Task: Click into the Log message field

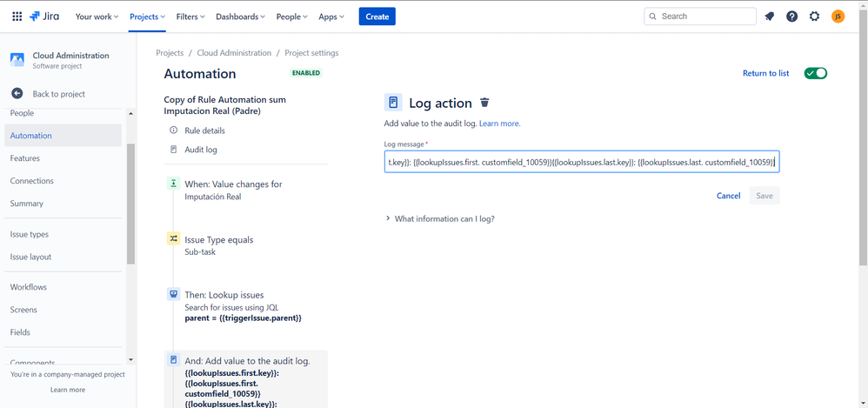Action: point(582,162)
